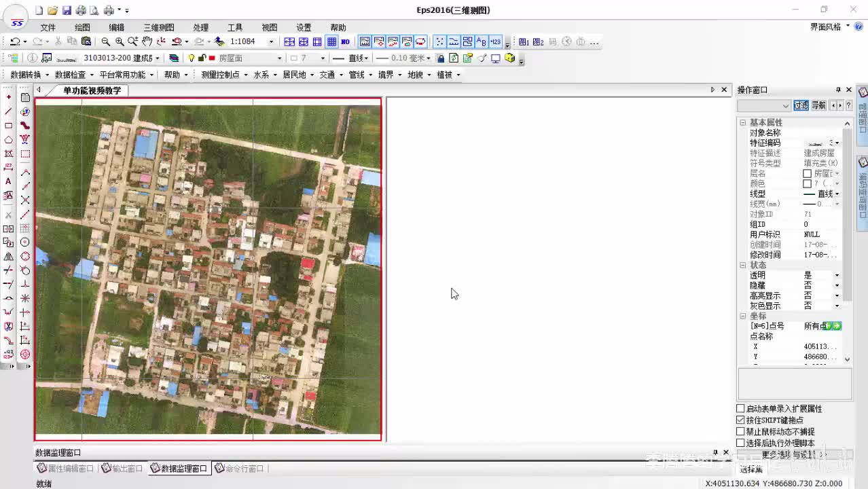Click the paste clipboard icon
This screenshot has width=868, height=489.
tap(86, 42)
